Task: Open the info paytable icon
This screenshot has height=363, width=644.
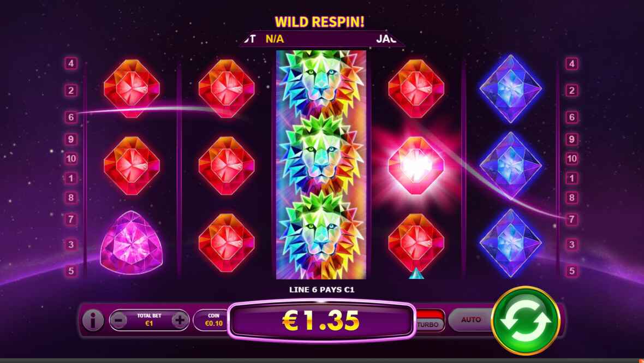Action: pyautogui.click(x=93, y=320)
